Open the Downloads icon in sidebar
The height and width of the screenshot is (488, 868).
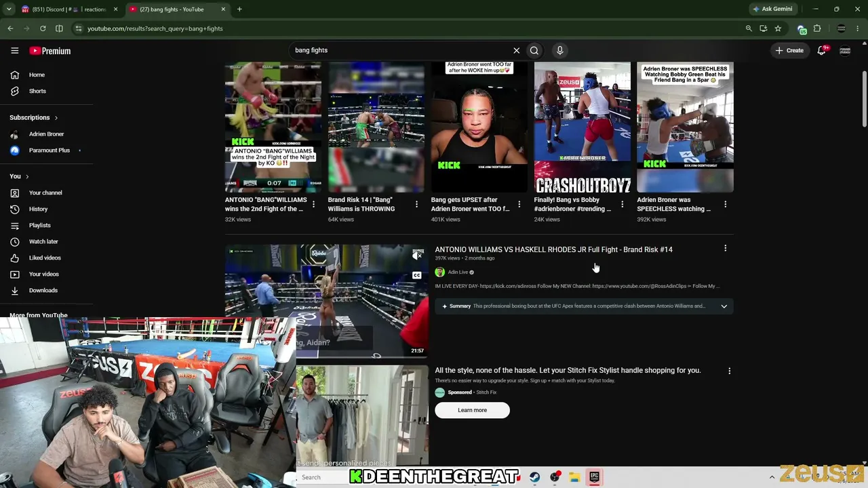coord(14,290)
